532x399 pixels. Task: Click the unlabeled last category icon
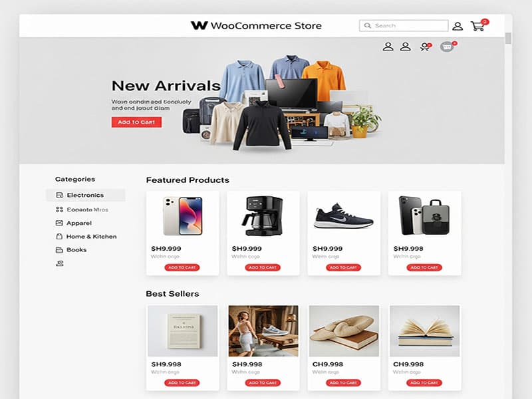(60, 263)
